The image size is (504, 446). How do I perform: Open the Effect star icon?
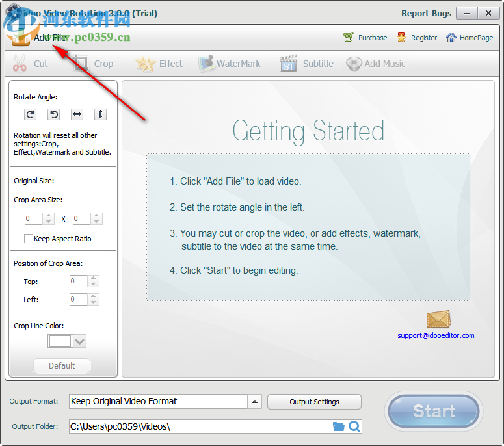coord(145,64)
